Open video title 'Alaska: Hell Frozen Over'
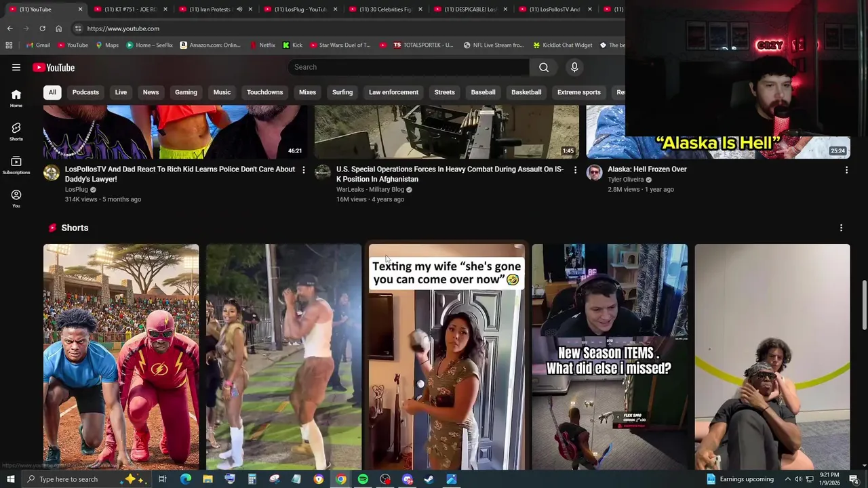Image resolution: width=868 pixels, height=488 pixels. tap(647, 169)
